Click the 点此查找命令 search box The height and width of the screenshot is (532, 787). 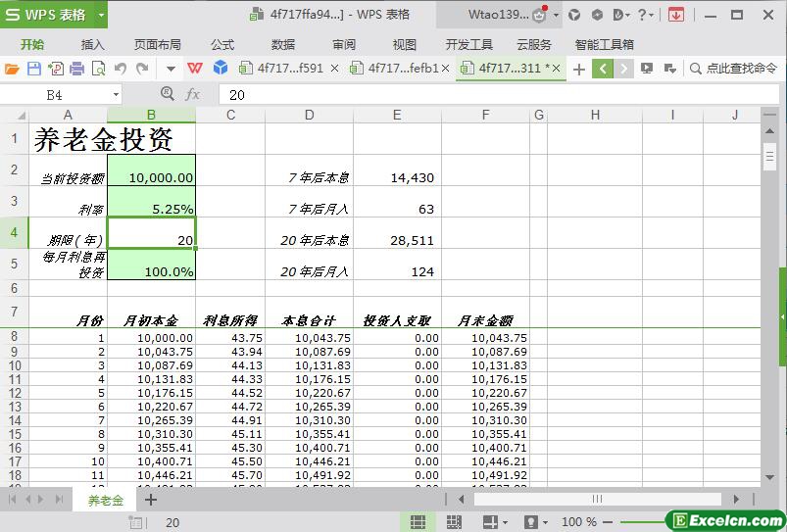pyautogui.click(x=735, y=69)
